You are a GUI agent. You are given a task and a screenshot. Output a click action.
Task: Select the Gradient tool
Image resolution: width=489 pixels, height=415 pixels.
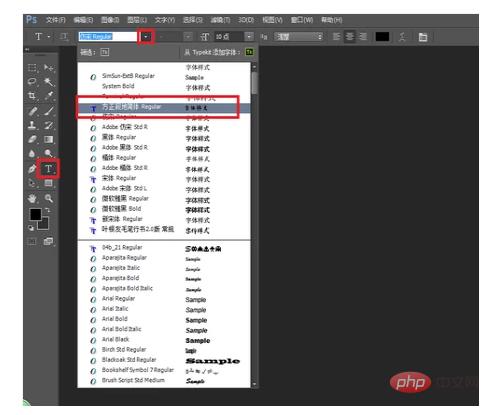[x=49, y=139]
